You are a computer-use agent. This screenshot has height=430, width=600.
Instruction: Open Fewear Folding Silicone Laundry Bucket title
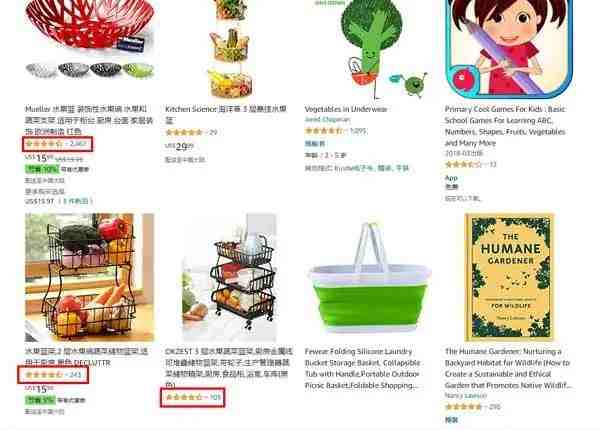tap(362, 368)
